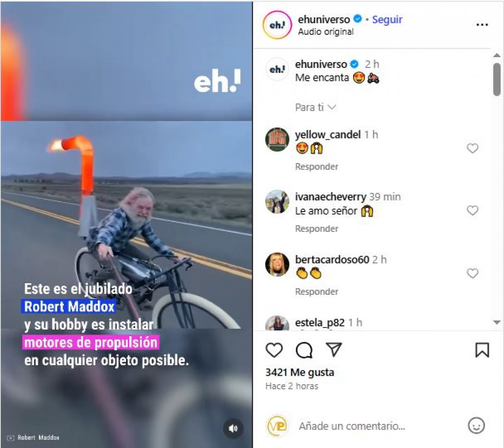The image size is (504, 448).
Task: Like yellow_candel's comment
Action: (472, 148)
